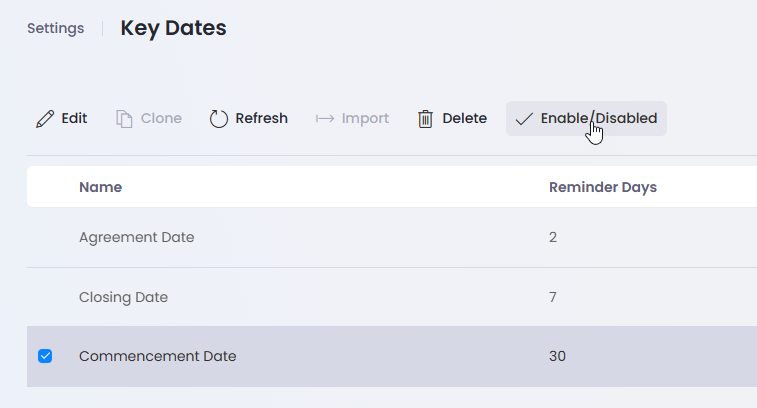
Task: Click the Refresh circular arrow icon
Action: coord(219,119)
